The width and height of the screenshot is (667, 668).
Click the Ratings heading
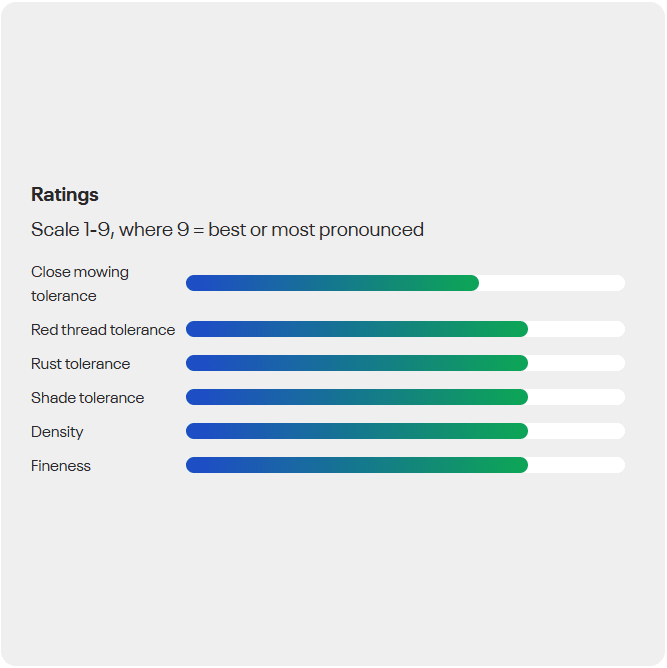(65, 194)
